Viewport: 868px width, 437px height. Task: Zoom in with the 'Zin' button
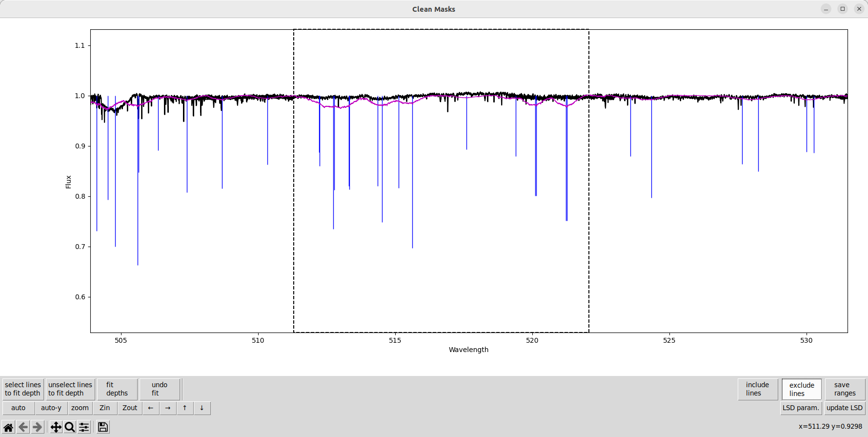click(105, 408)
